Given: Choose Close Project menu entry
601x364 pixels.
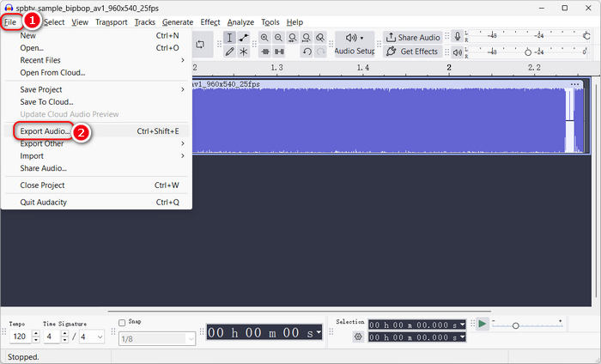Looking at the screenshot, I should (x=97, y=185).
